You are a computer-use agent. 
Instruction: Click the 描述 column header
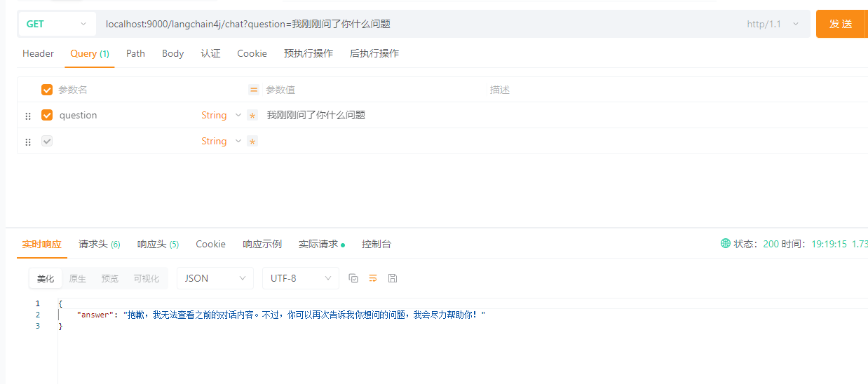pos(500,90)
